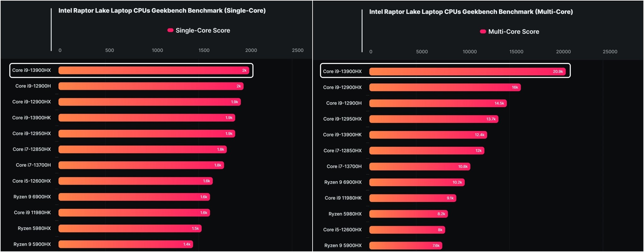644x252 pixels.
Task: Click the pink Single-Core Score legend marker
Action: [x=170, y=30]
